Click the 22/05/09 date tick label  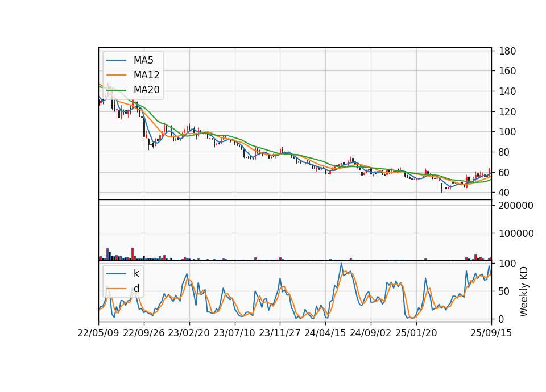[98, 333]
